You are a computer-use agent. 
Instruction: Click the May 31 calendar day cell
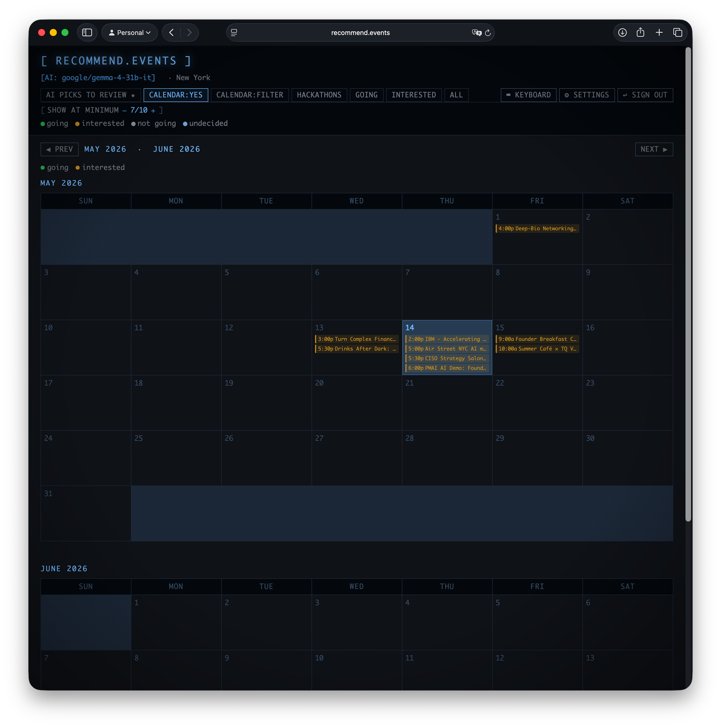tap(86, 513)
